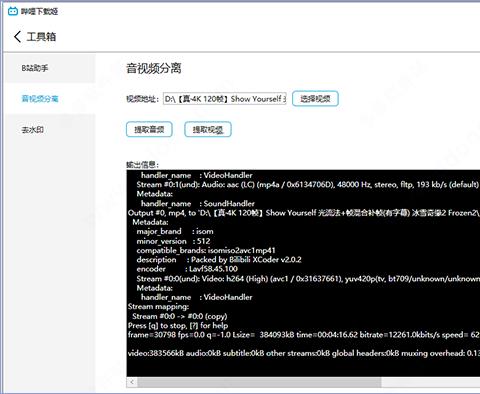Focus the 视频地址 path input field

225,99
